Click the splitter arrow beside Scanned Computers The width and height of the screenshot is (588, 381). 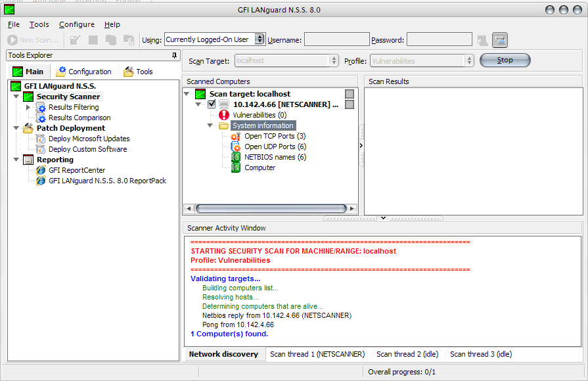pos(361,145)
